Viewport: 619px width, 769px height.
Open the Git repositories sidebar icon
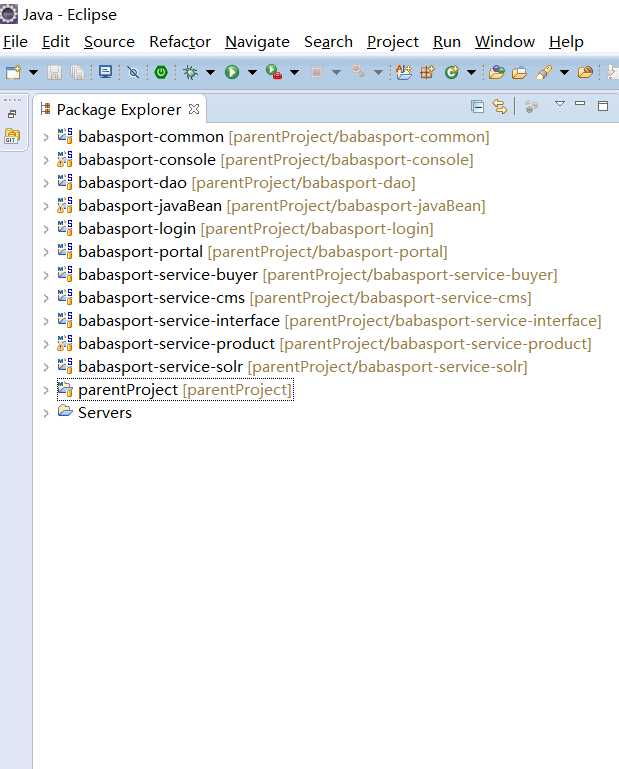(x=12, y=136)
